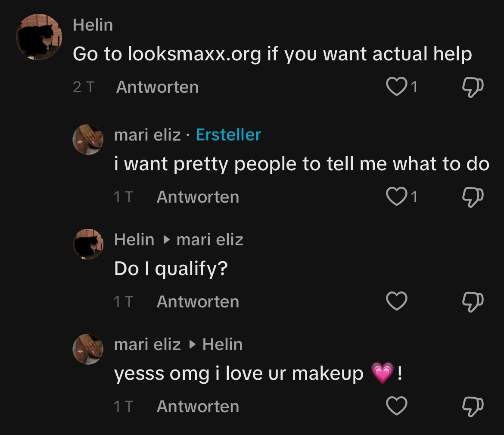Like mari eliz's pretty people reply
Viewport: 504px width, 435px height.
click(x=397, y=197)
